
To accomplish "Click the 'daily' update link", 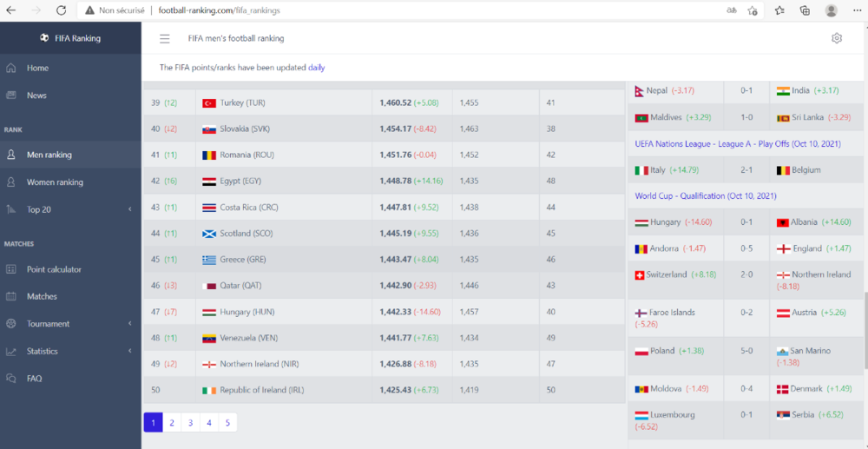I will pos(316,67).
